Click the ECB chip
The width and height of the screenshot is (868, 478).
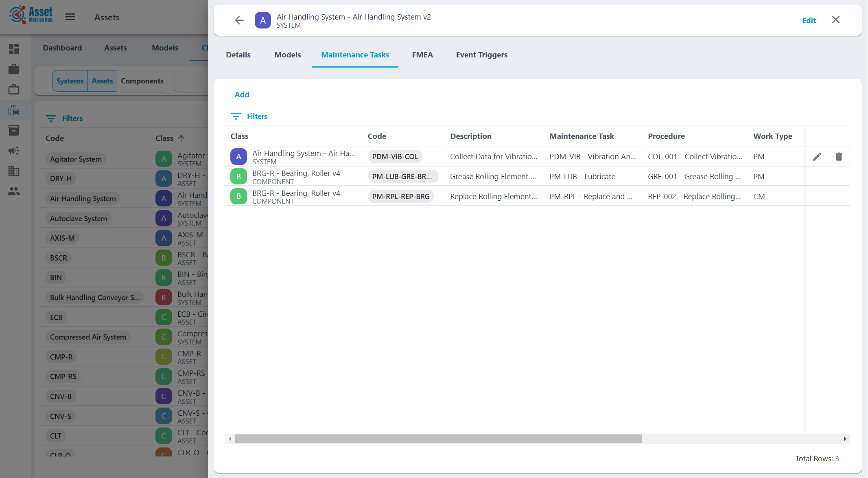[56, 317]
